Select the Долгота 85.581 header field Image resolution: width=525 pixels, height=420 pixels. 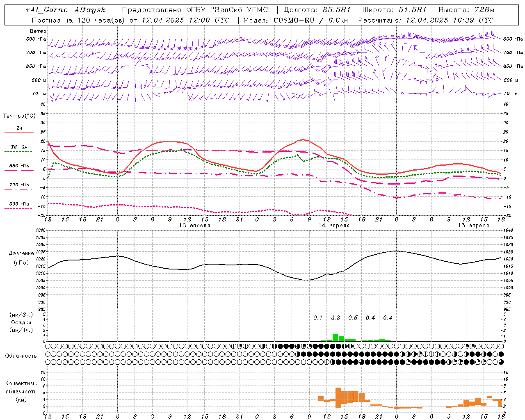[315, 10]
